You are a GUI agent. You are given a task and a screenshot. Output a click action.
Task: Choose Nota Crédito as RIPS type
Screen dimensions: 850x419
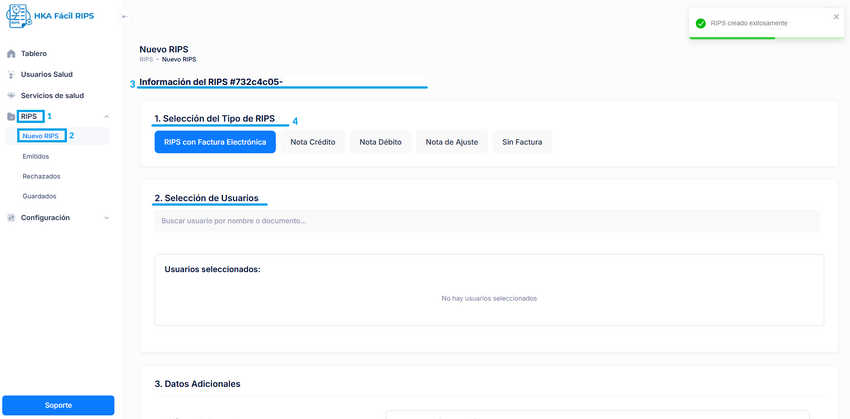(x=313, y=142)
